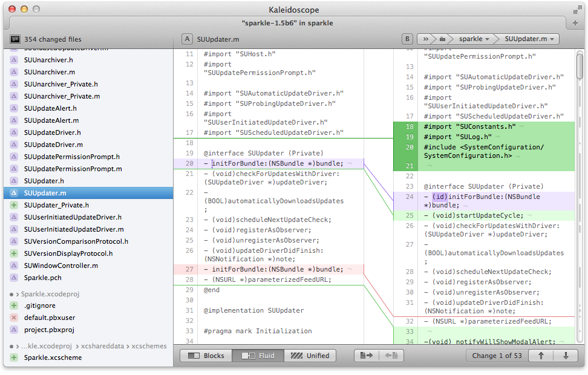Click the double chevron in the breadcrumb path

point(426,39)
